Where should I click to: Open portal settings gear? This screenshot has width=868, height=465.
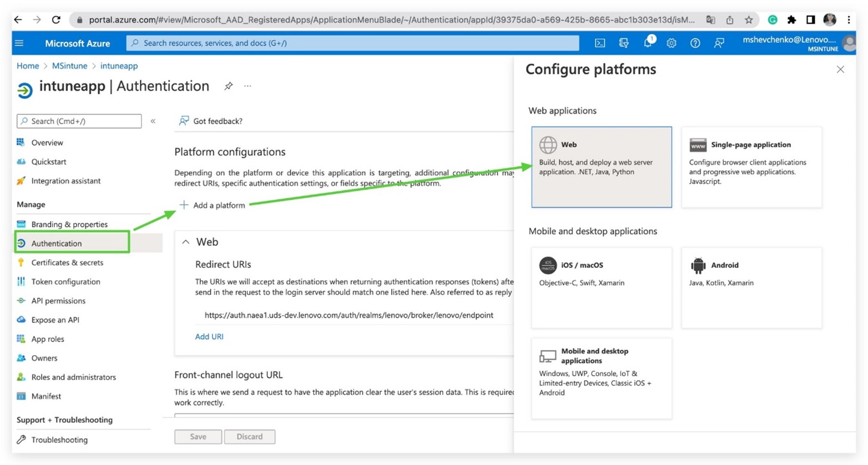pos(672,43)
